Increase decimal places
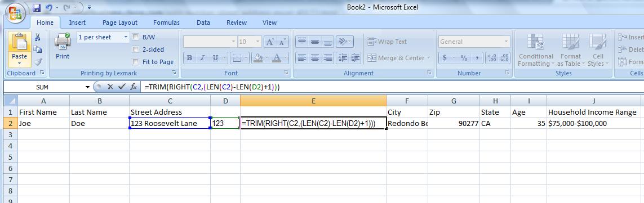 tap(492, 58)
